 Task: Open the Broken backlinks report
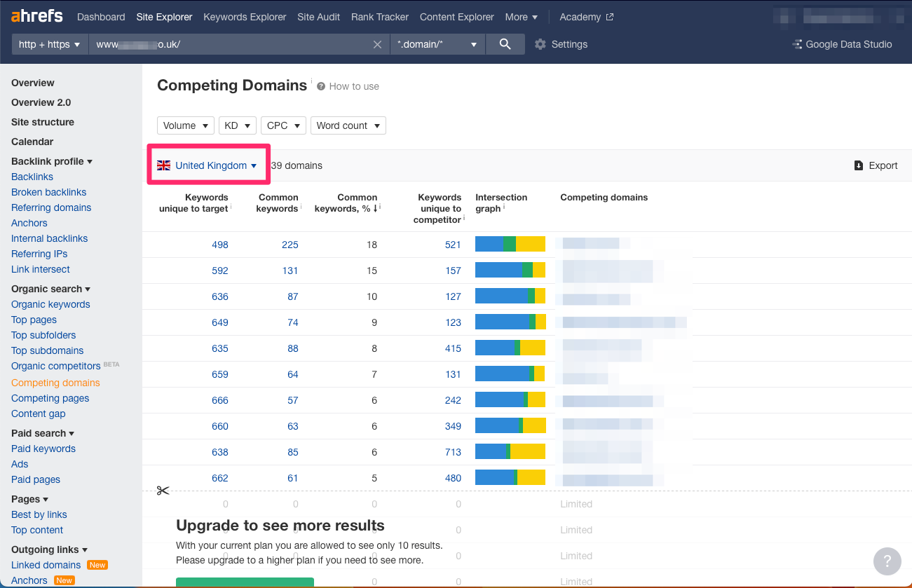pyautogui.click(x=49, y=192)
